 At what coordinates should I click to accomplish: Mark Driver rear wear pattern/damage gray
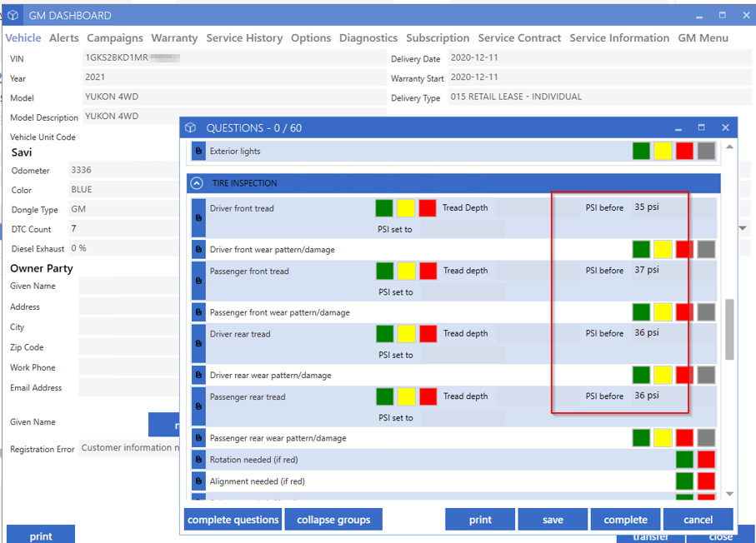(706, 375)
